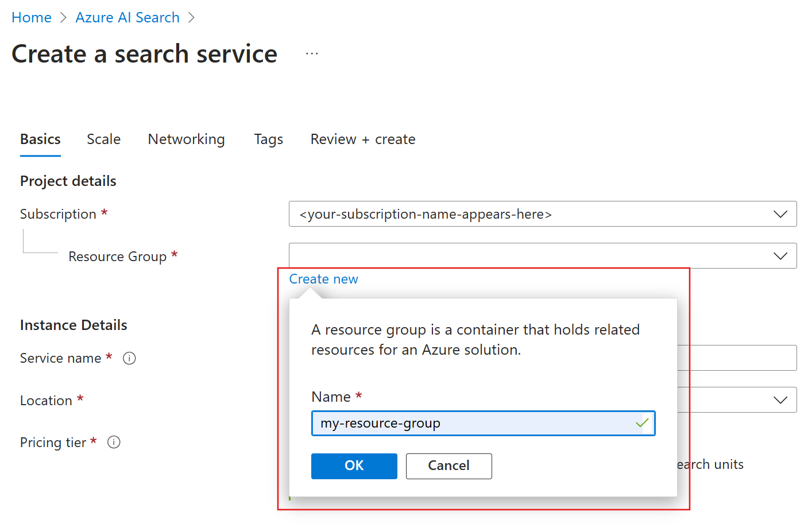812x528 pixels.
Task: Click the Pricing tier info icon
Action: [x=114, y=442]
